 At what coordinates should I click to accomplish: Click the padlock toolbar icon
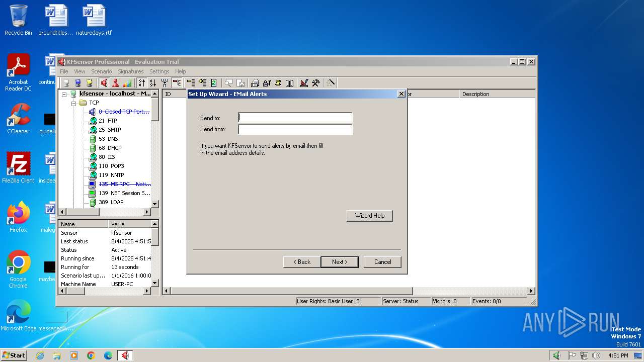[267, 83]
